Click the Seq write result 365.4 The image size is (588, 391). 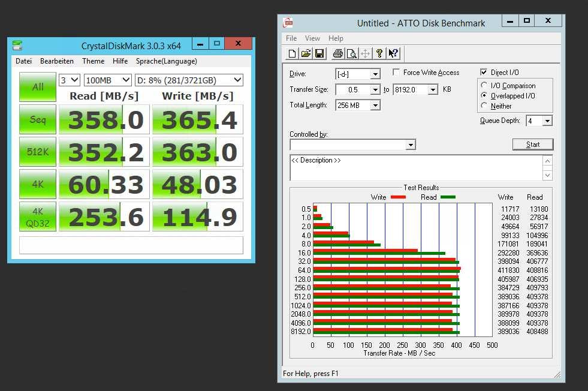[x=198, y=119]
